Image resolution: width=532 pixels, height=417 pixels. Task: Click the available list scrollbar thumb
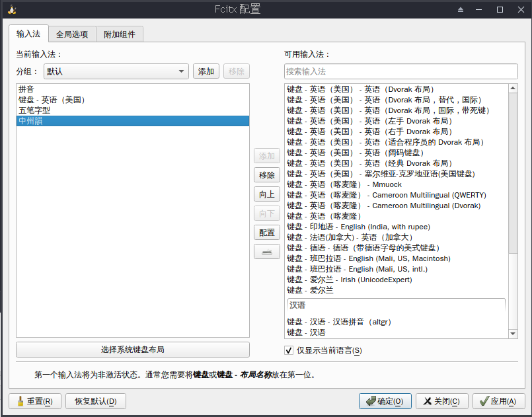(513, 173)
